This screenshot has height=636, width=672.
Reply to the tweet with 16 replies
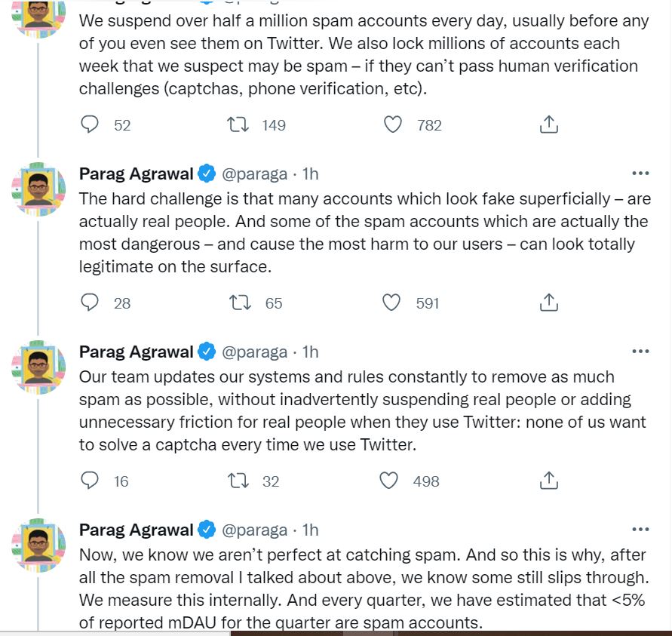90,481
